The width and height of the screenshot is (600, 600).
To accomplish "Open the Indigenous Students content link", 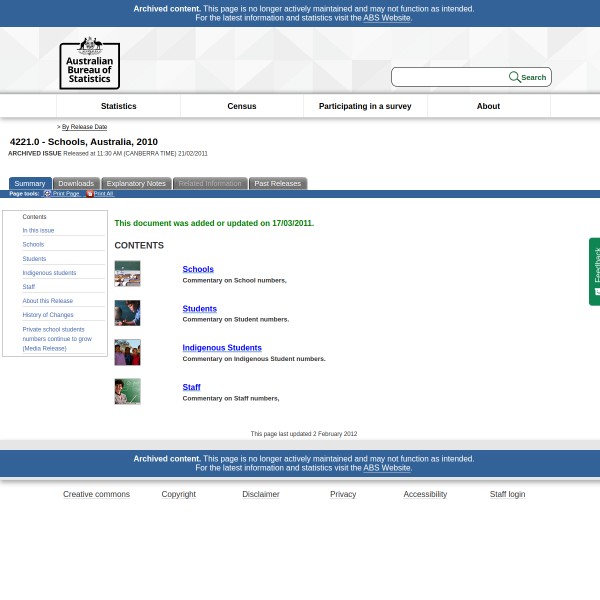I will (222, 348).
